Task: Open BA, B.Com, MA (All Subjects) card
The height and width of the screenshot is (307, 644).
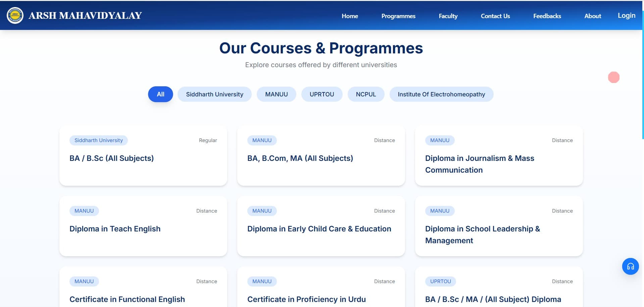Action: point(321,156)
